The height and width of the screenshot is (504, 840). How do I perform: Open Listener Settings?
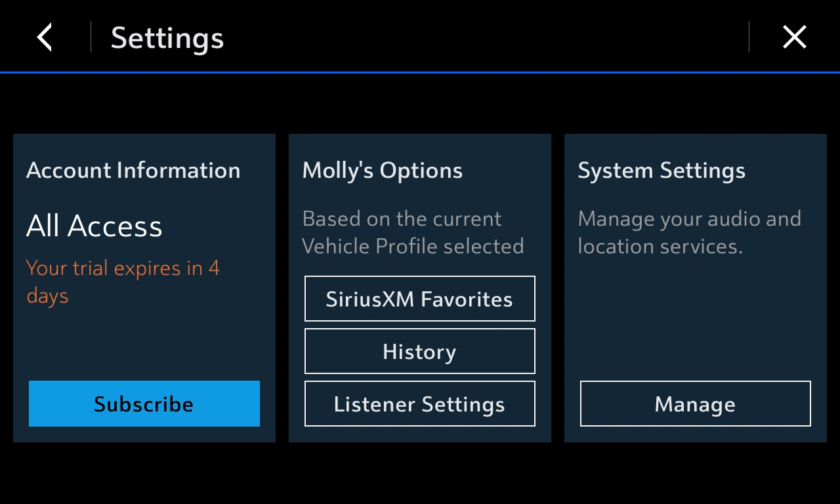419,404
